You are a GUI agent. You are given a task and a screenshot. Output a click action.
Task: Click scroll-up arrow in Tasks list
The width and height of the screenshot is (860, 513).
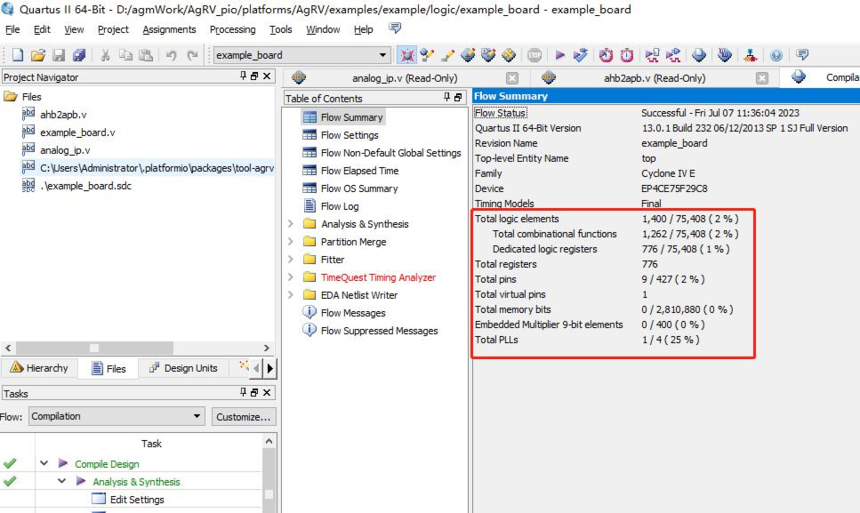269,441
